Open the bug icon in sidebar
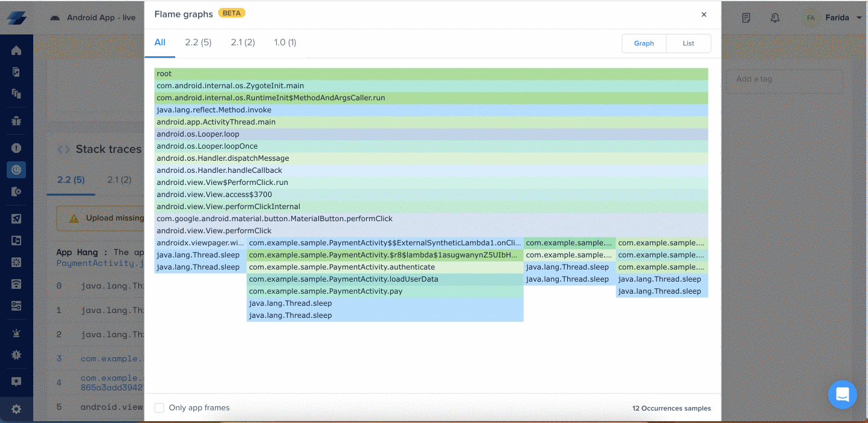 click(x=16, y=121)
